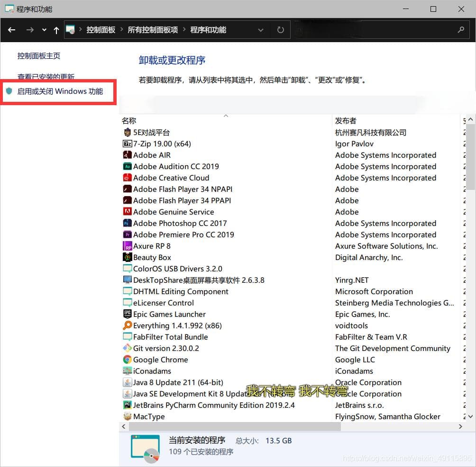Go back with the back arrow

pos(11,30)
